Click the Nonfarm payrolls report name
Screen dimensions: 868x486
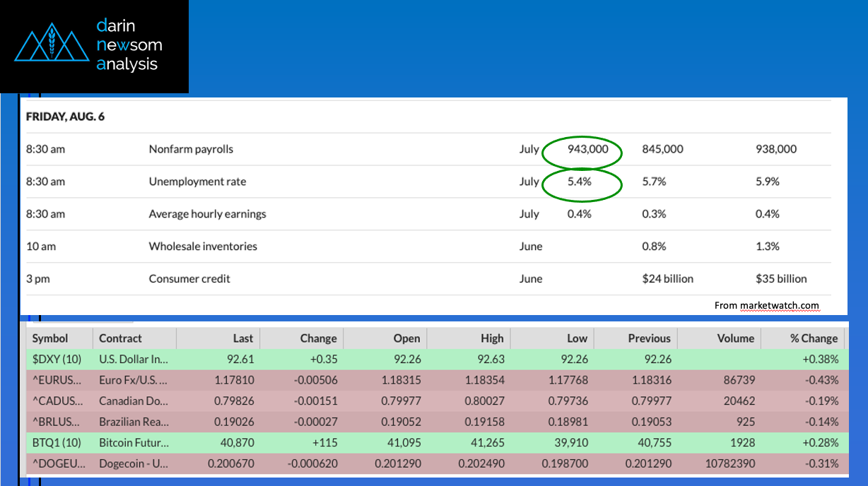[191, 149]
